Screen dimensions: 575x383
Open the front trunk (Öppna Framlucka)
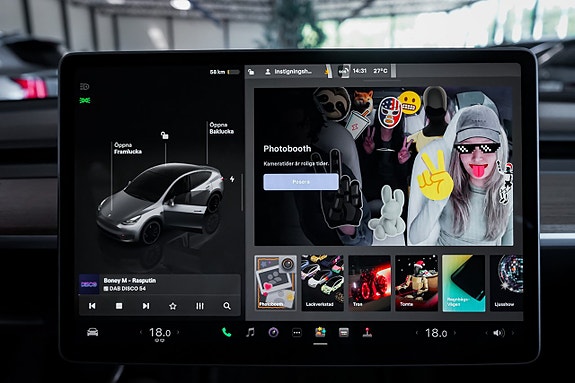pos(128,148)
